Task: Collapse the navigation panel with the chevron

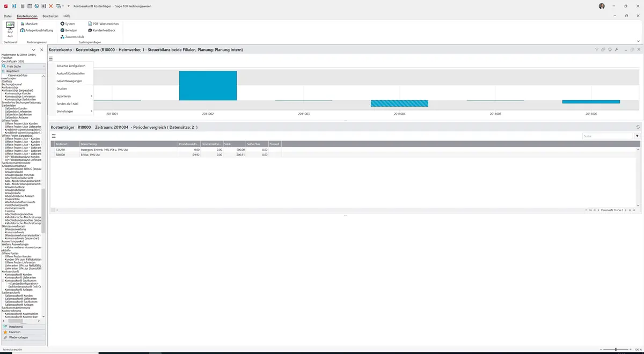Action: tap(34, 50)
